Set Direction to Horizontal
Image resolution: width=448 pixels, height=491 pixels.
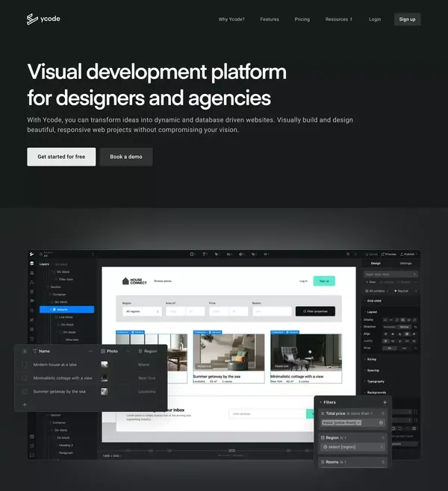[390, 327]
